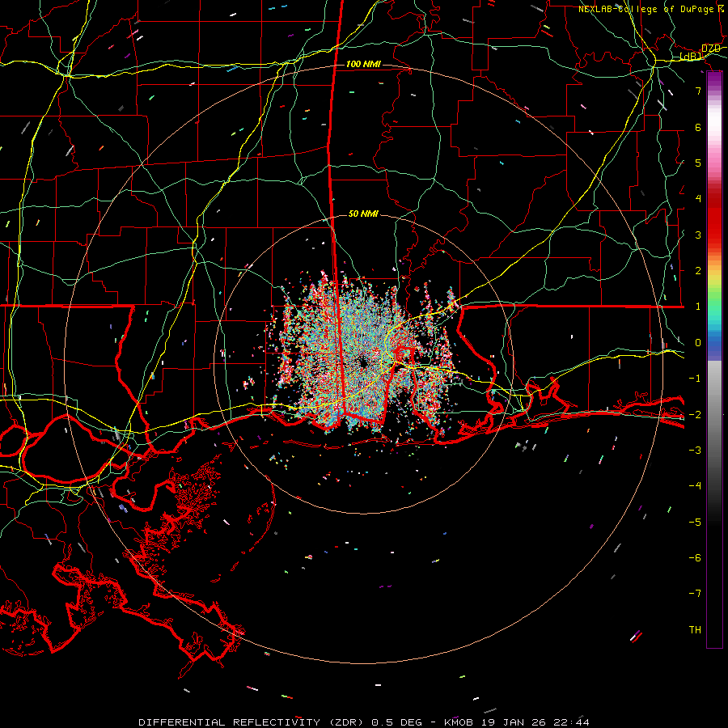Click the "DZD" label above the color scale
Viewport: 728px width, 728px height.
point(711,49)
